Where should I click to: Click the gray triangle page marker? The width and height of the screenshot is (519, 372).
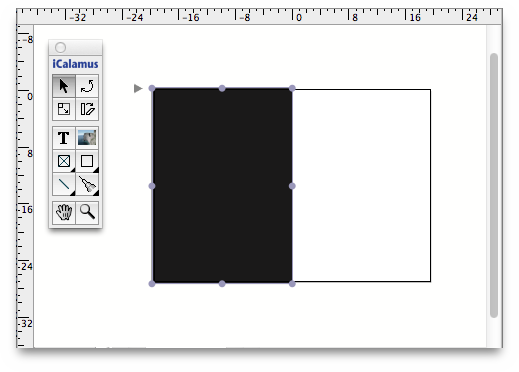point(138,88)
